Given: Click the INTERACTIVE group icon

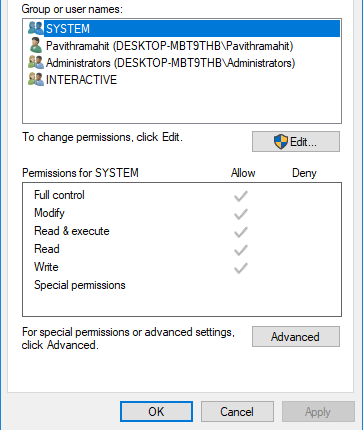Looking at the screenshot, I should coord(36,79).
